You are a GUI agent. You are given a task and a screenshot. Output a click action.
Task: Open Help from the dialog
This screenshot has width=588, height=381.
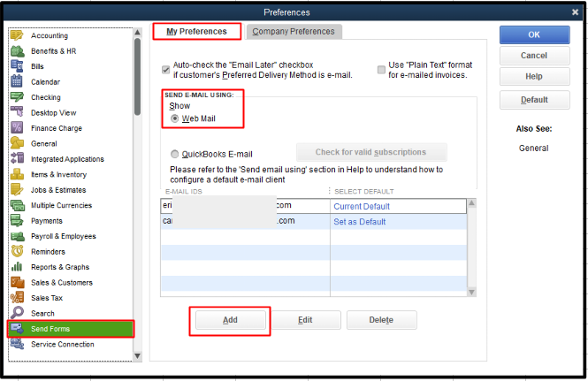coord(534,77)
